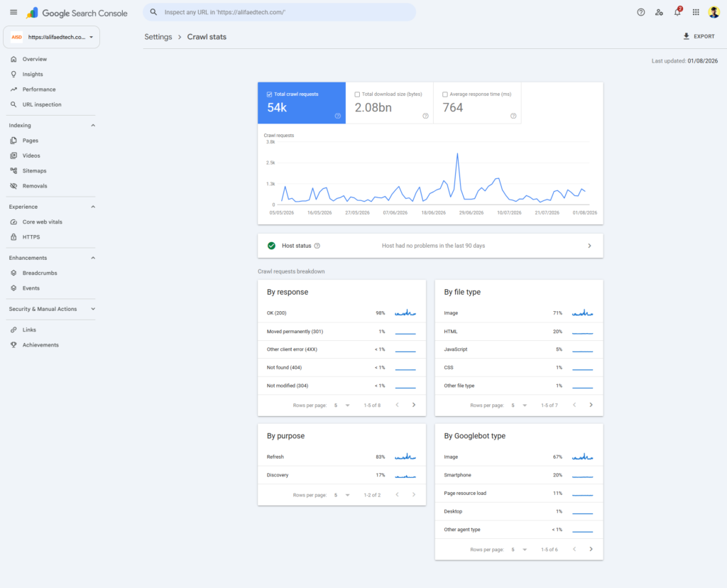Open Refresh row in By purpose
The height and width of the screenshot is (588, 727).
[341, 457]
